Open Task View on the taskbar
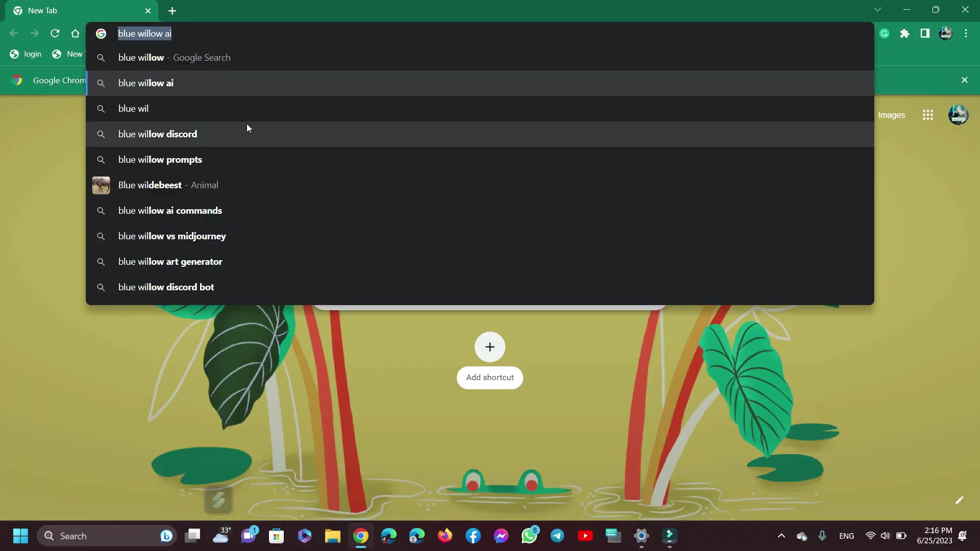 (x=192, y=536)
